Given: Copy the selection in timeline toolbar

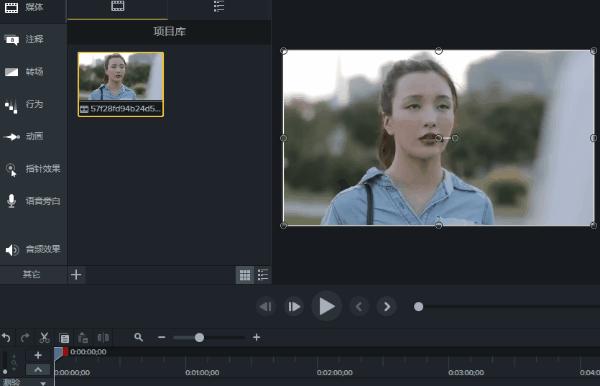Looking at the screenshot, I should (x=64, y=338).
